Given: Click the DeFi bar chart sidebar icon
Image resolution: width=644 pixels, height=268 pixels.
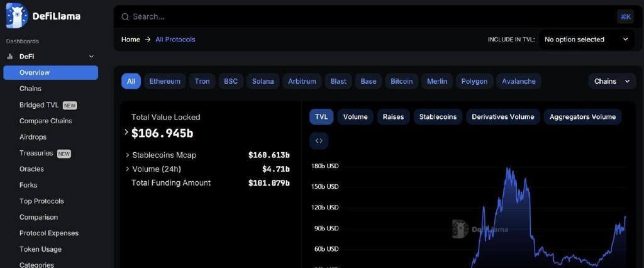Looking at the screenshot, I should 10,57.
